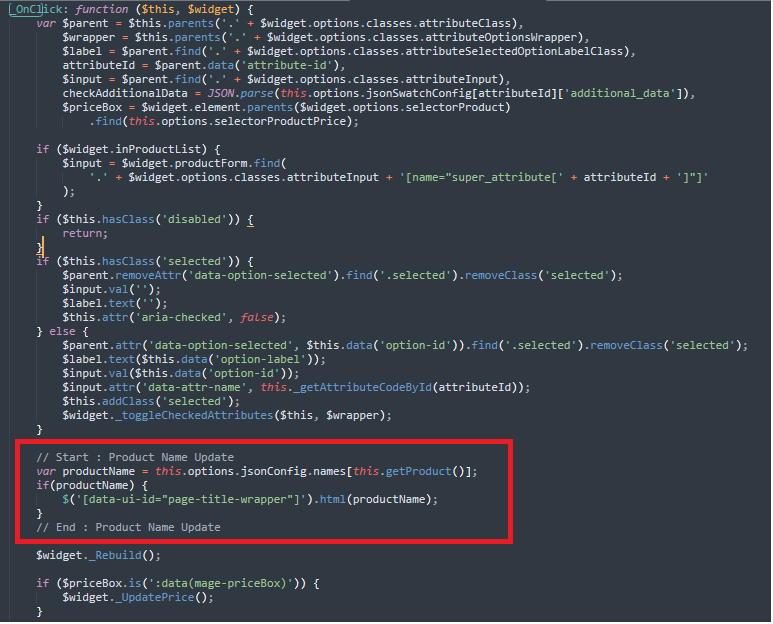Click the 'getProduct' method call
The image size is (773, 624).
[x=419, y=472]
